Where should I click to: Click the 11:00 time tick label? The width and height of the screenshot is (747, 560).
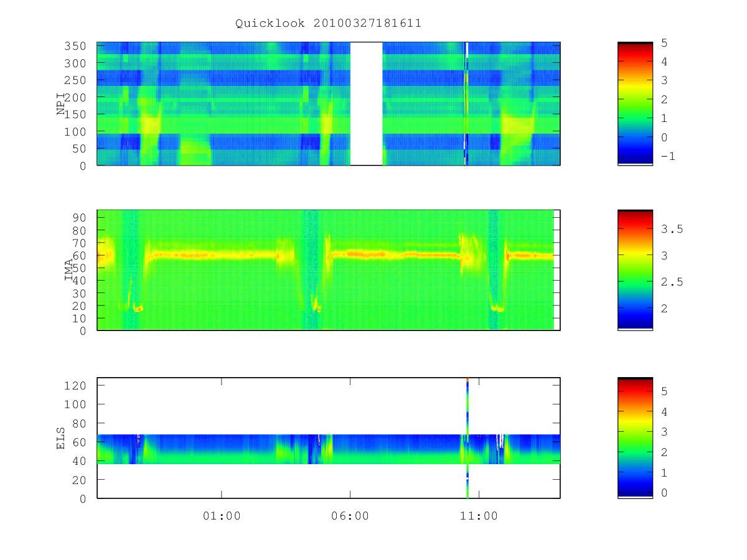click(x=479, y=516)
